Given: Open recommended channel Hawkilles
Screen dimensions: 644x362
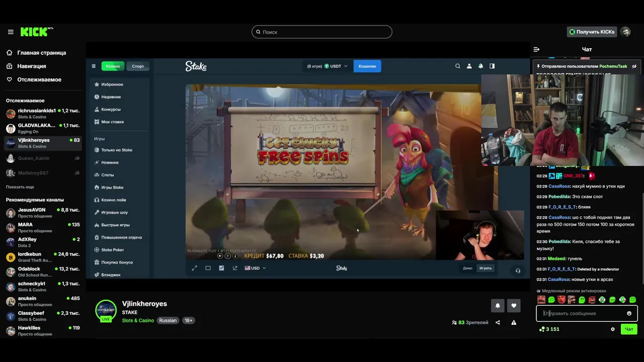Looking at the screenshot, I should [x=43, y=331].
